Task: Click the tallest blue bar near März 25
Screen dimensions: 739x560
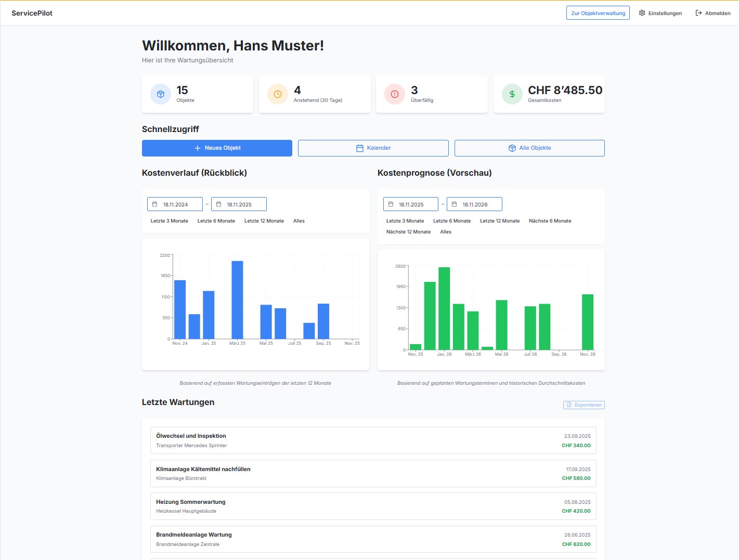Action: 238,300
